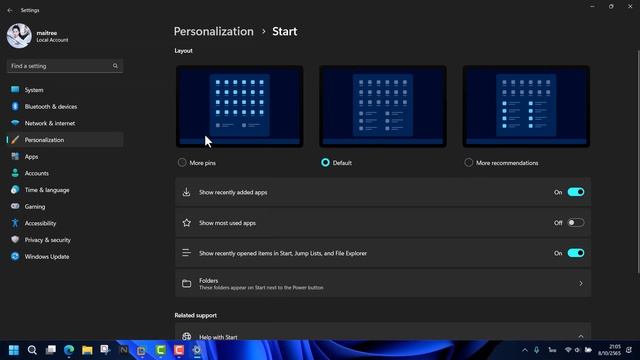Turn off Show recently added apps
Viewport: 640px width, 360px height.
click(x=576, y=192)
